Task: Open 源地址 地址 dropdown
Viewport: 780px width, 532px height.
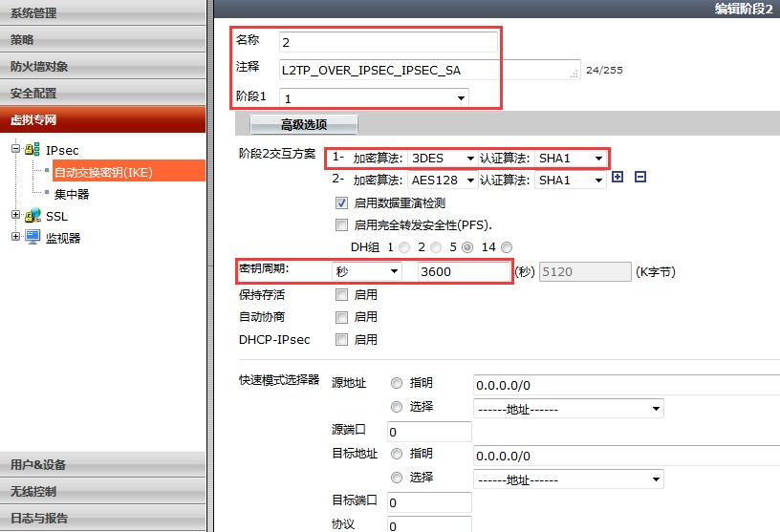Action: (569, 409)
